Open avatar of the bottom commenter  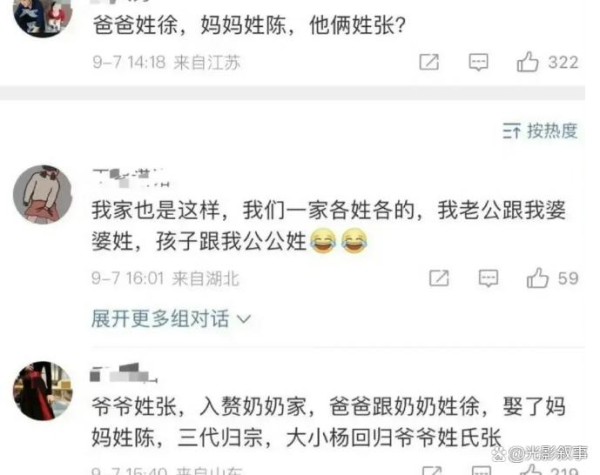coord(42,391)
